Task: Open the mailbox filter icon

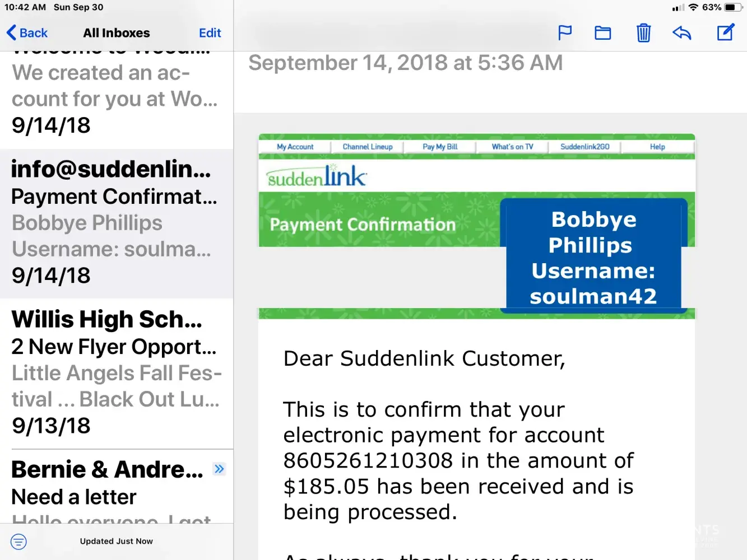Action: point(18,542)
